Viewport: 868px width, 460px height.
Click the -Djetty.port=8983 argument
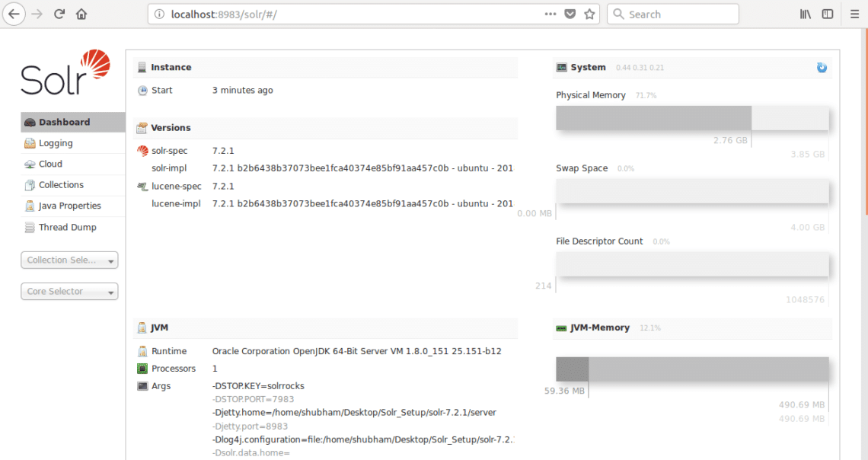250,426
